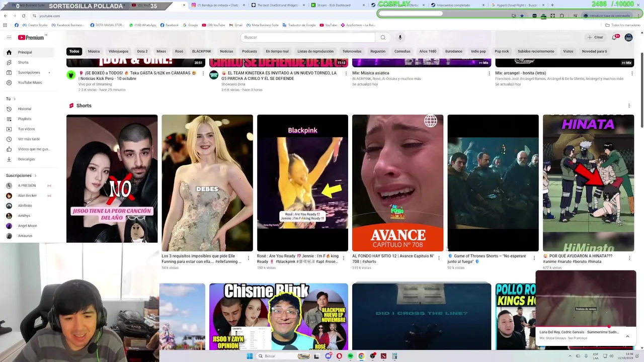This screenshot has height=362, width=644.
Task: Open options for the Mix: Música asiática card
Action: point(489,73)
